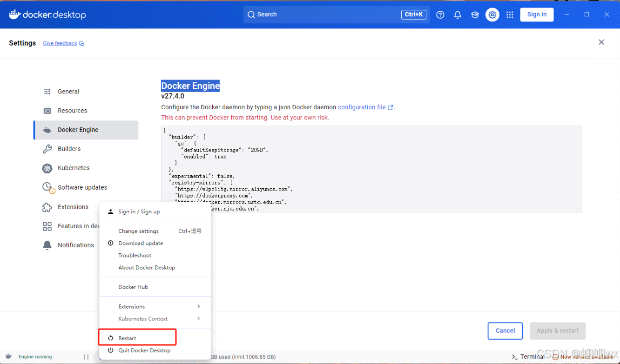Click the Restart circular arrow icon
The image size is (620, 364).
(111, 338)
